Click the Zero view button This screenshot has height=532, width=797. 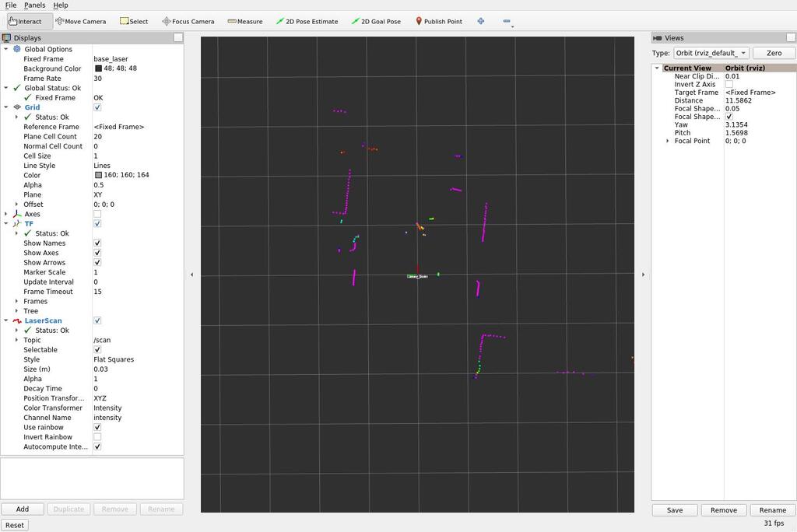tap(774, 53)
